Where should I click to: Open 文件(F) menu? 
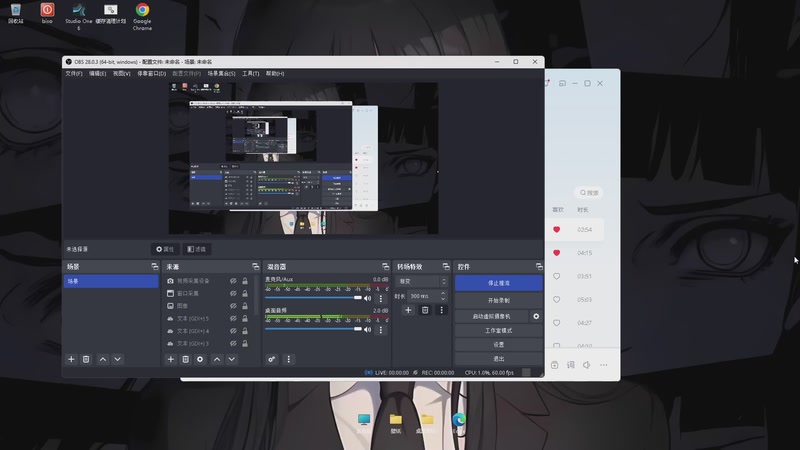pos(74,73)
